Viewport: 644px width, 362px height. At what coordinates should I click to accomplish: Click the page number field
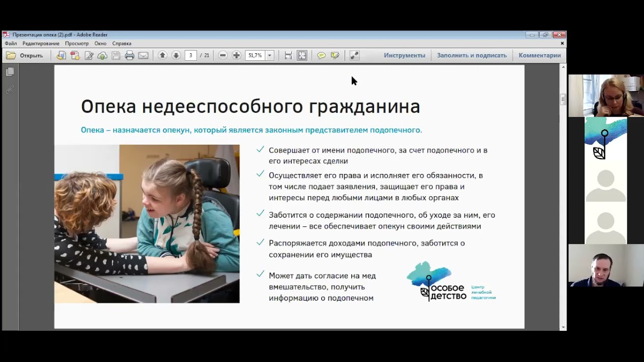pos(191,55)
